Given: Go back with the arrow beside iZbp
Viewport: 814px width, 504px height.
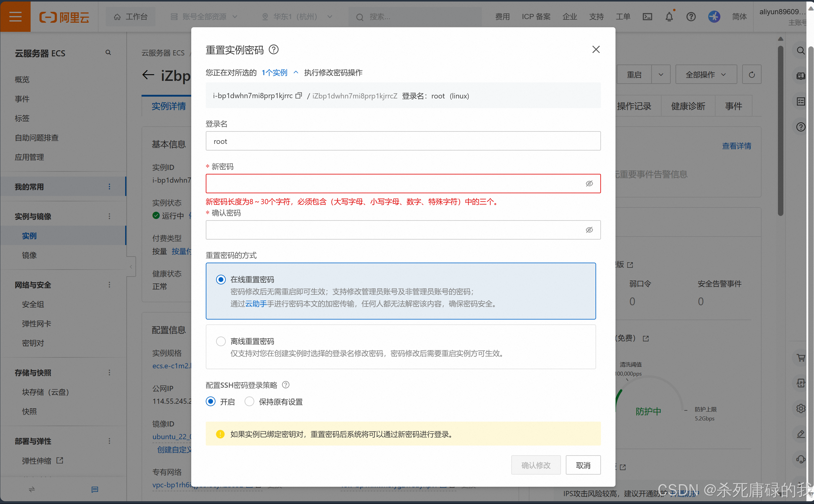Looking at the screenshot, I should pos(148,75).
